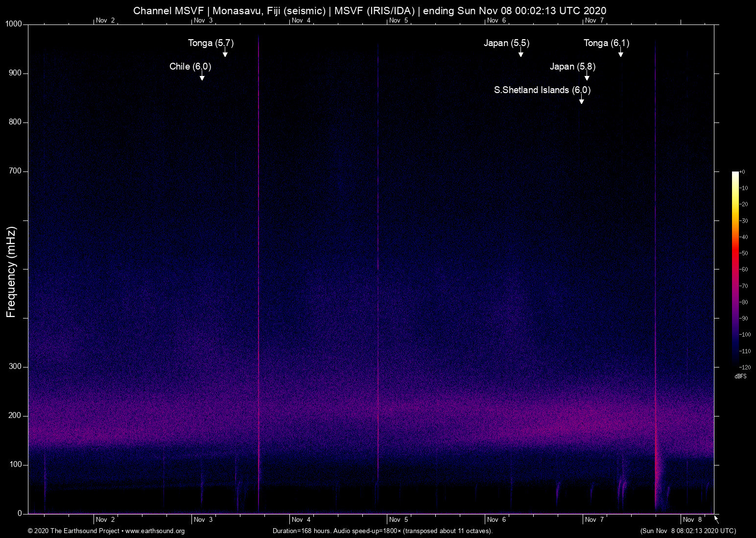This screenshot has height=538, width=756.
Task: Click the arrow marker below Japan (5.5)
Action: tap(521, 53)
